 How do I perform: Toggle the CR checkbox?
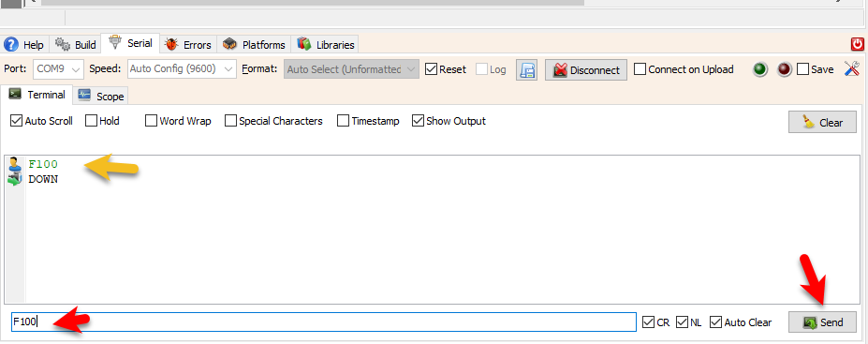[x=648, y=322]
